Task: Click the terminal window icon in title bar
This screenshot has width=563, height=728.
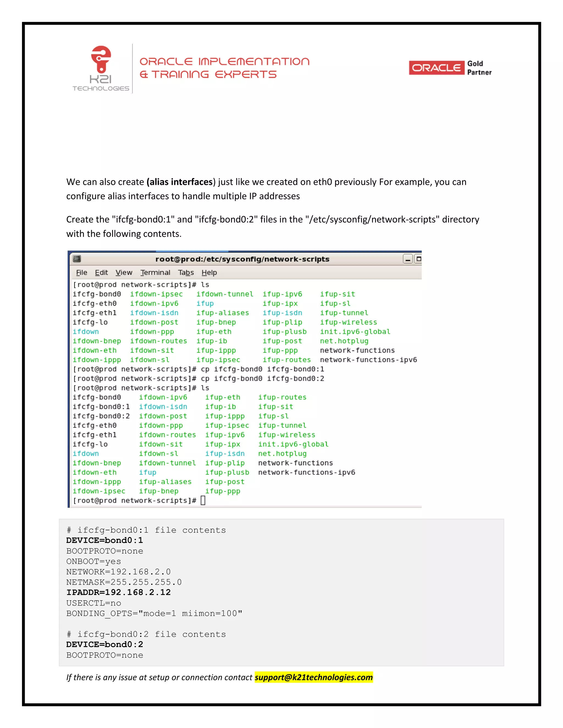Action: point(77,259)
